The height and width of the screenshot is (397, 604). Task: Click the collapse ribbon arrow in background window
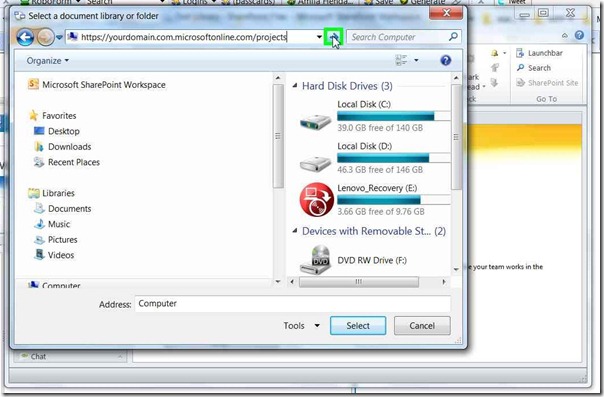tap(564, 36)
